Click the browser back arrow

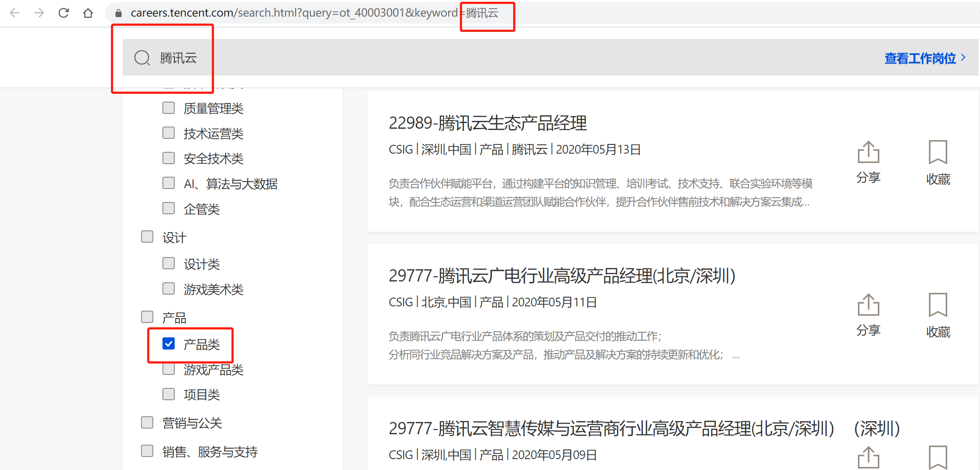pyautogui.click(x=15, y=13)
